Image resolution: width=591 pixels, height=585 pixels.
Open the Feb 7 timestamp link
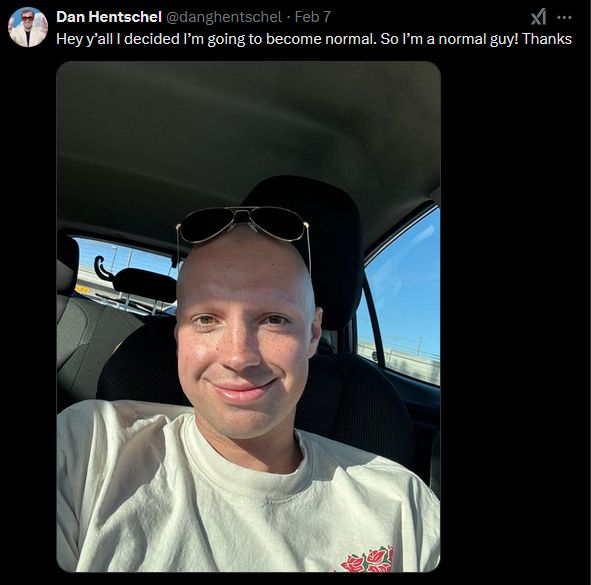click(x=312, y=17)
